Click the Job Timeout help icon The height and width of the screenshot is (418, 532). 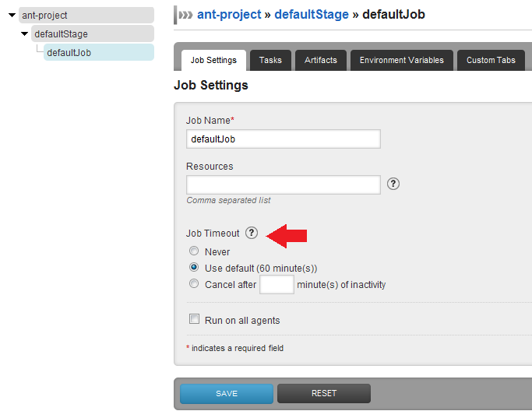pyautogui.click(x=251, y=233)
